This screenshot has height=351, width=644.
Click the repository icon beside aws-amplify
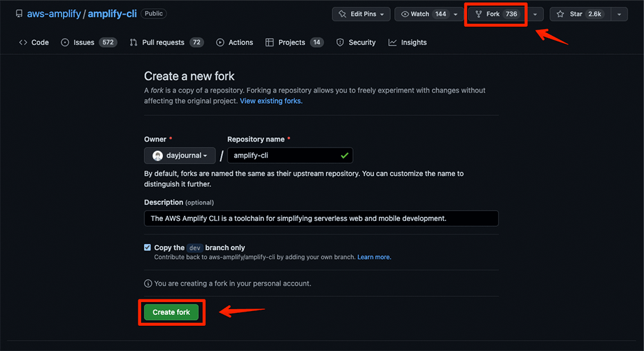click(19, 14)
